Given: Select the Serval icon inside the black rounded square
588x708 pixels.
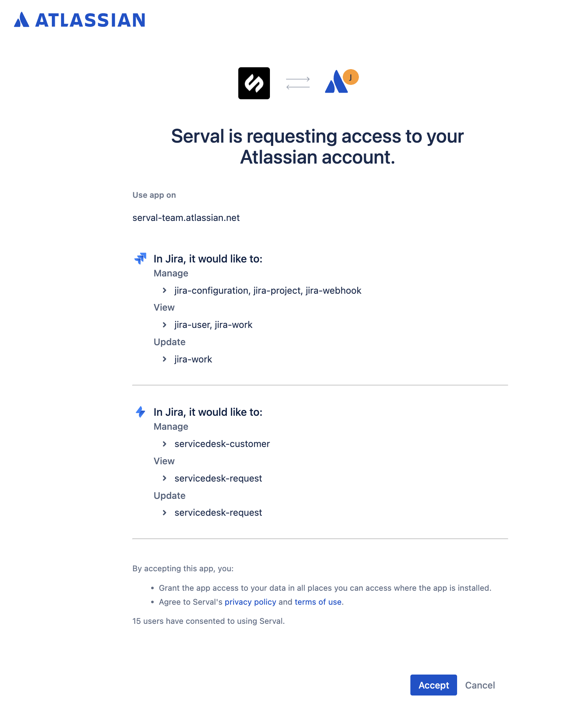Looking at the screenshot, I should (x=254, y=83).
